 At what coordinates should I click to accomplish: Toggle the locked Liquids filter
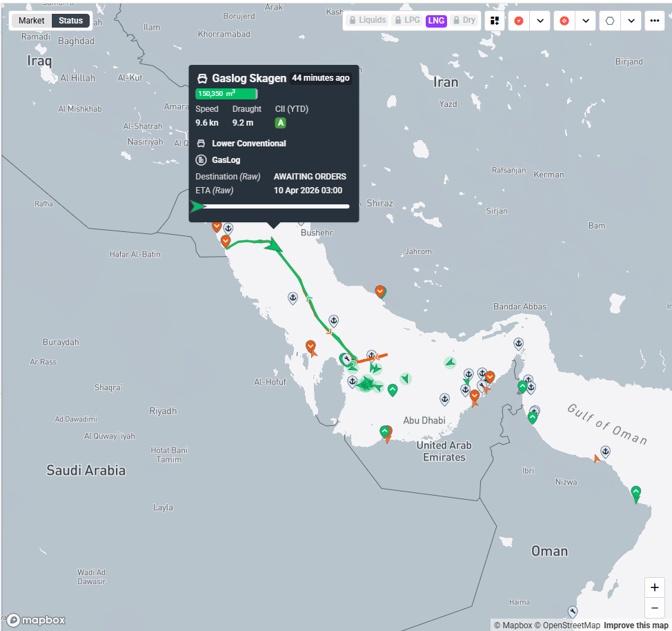[x=368, y=20]
